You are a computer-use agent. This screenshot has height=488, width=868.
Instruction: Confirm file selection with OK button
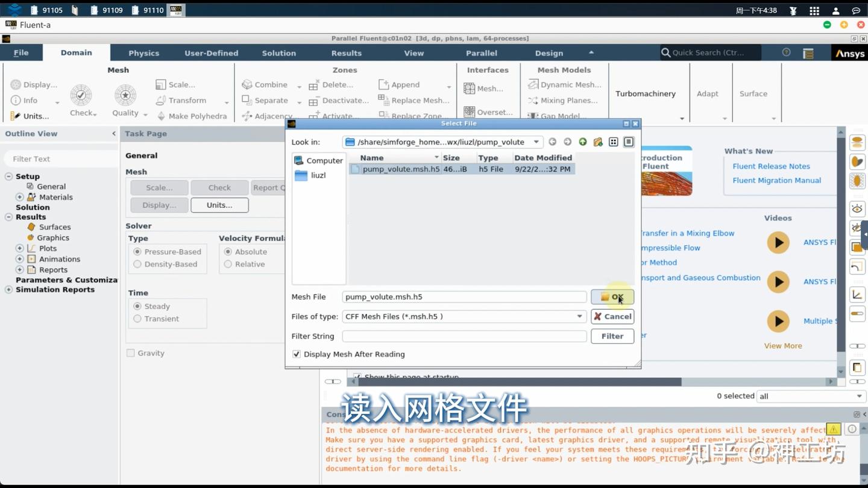[612, 297]
